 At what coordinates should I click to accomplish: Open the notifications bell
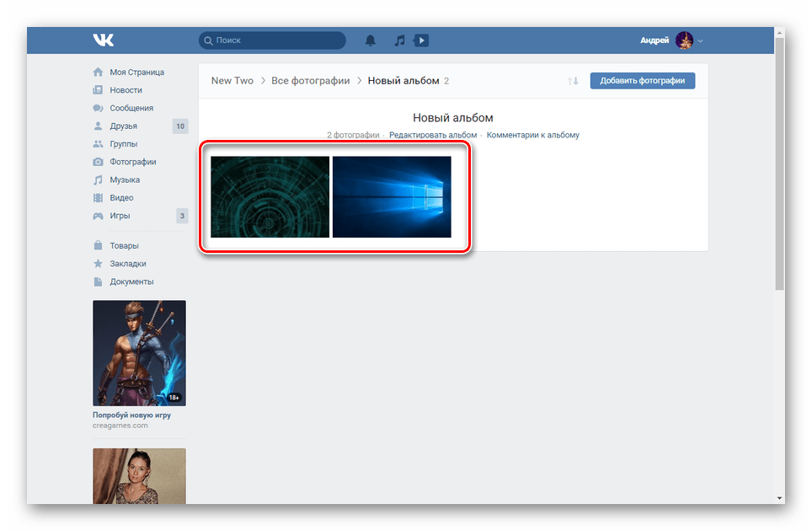tap(371, 40)
